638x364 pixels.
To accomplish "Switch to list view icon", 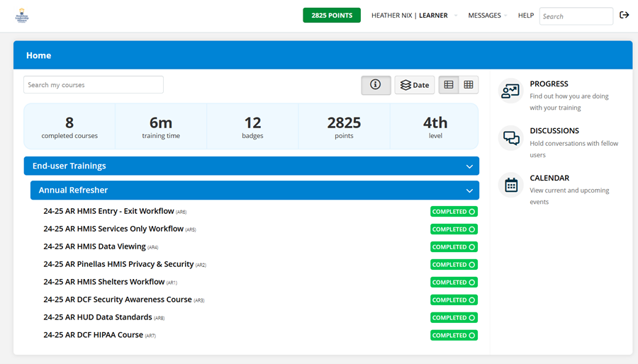I will pos(449,85).
